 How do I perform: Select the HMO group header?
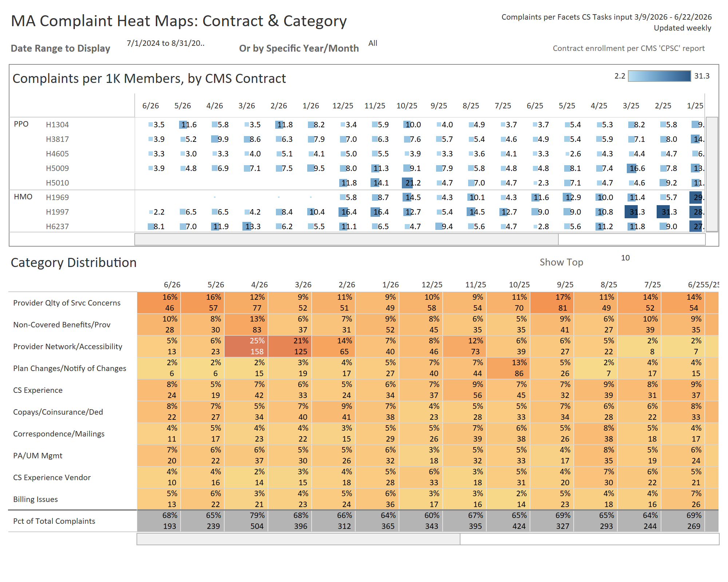[x=23, y=197]
